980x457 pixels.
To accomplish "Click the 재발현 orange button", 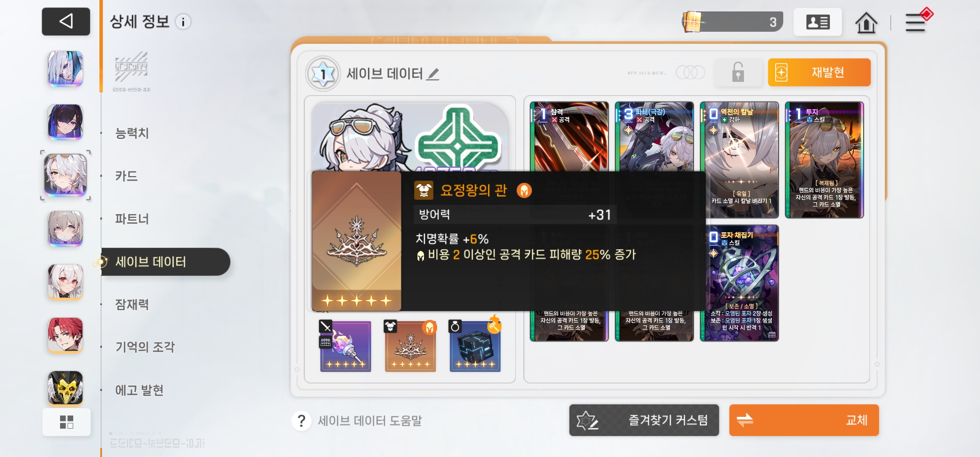I will click(x=819, y=72).
